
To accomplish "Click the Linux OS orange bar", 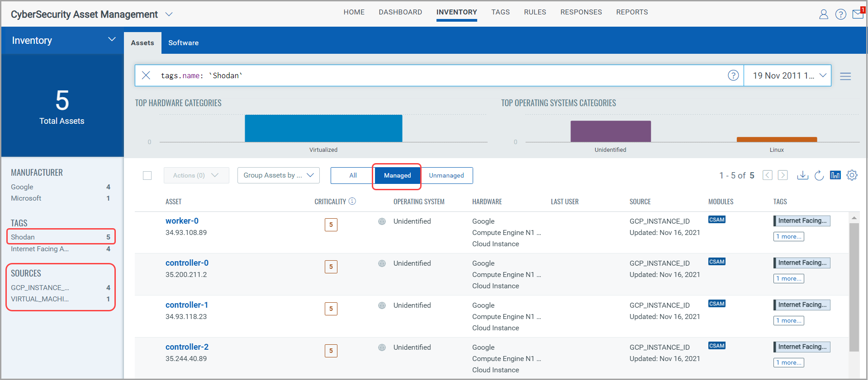I will point(777,139).
